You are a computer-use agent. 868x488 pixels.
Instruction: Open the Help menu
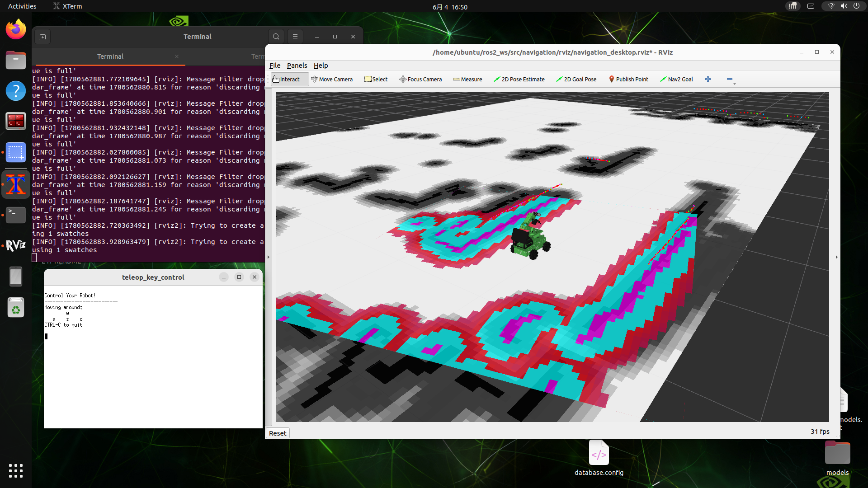321,66
